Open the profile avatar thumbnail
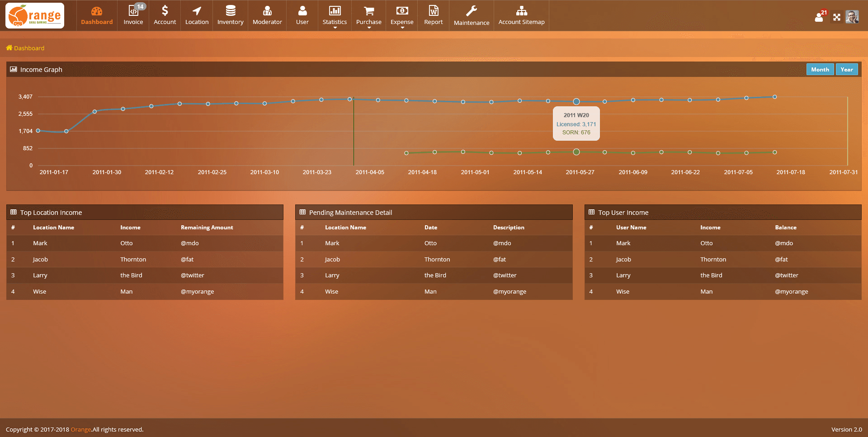 (852, 17)
